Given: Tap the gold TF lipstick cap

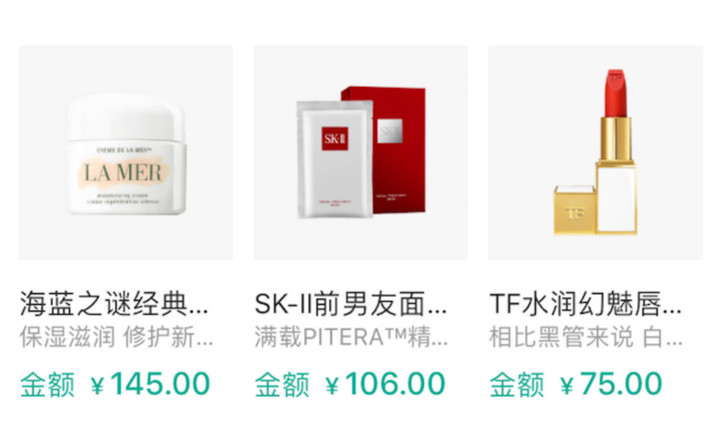Looking at the screenshot, I should click(x=574, y=210).
